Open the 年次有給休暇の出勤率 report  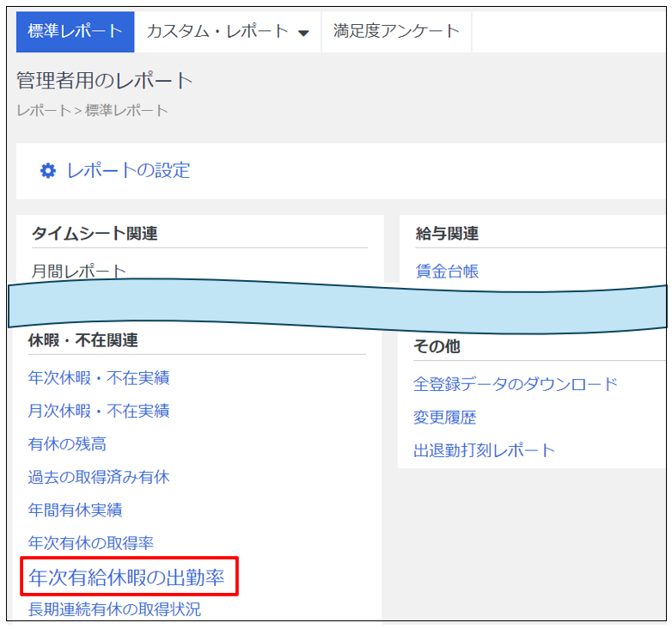point(127,577)
